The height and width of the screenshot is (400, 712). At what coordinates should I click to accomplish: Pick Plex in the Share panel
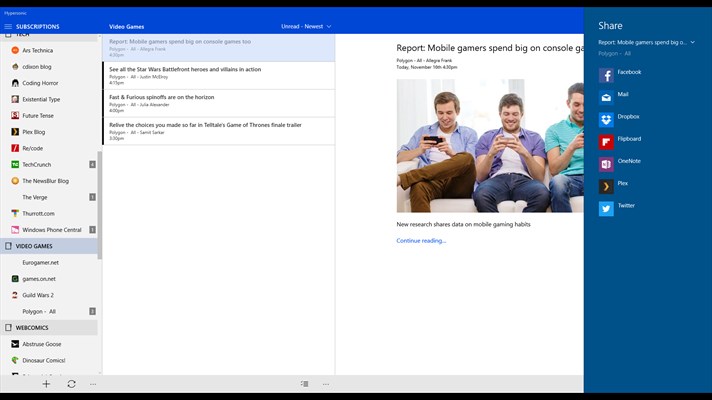point(606,186)
